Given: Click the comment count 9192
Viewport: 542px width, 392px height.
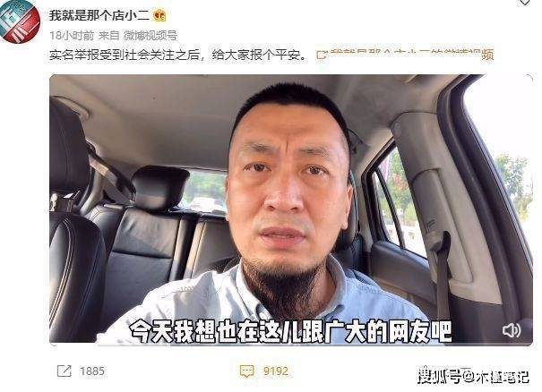Looking at the screenshot, I should click(x=276, y=371).
